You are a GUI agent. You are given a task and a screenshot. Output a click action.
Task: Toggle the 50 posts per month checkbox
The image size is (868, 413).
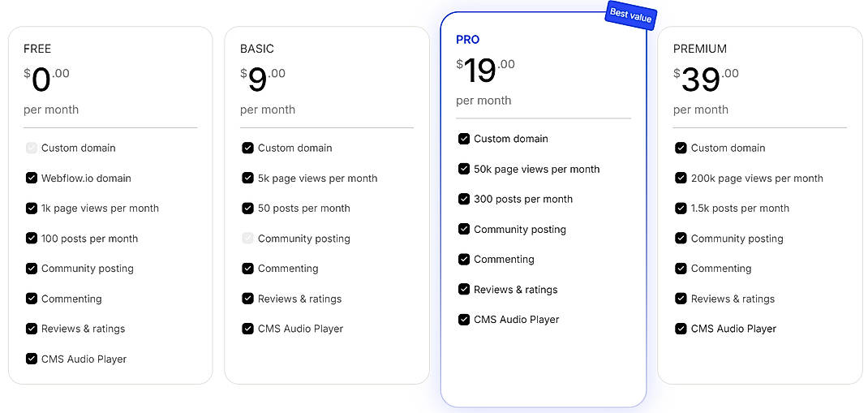248,209
